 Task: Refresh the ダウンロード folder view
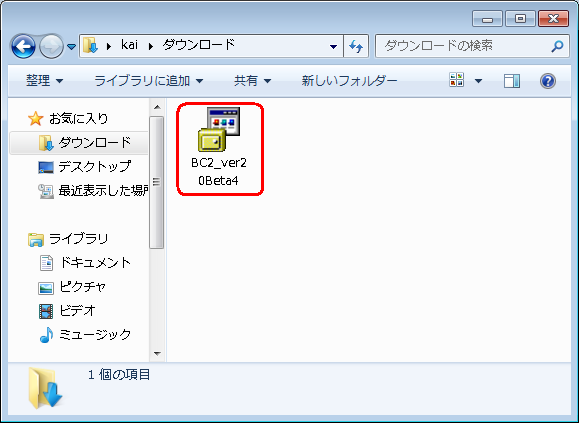tap(356, 46)
